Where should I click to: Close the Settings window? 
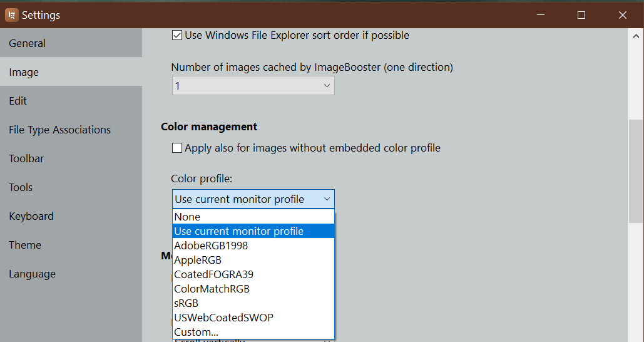tap(623, 15)
